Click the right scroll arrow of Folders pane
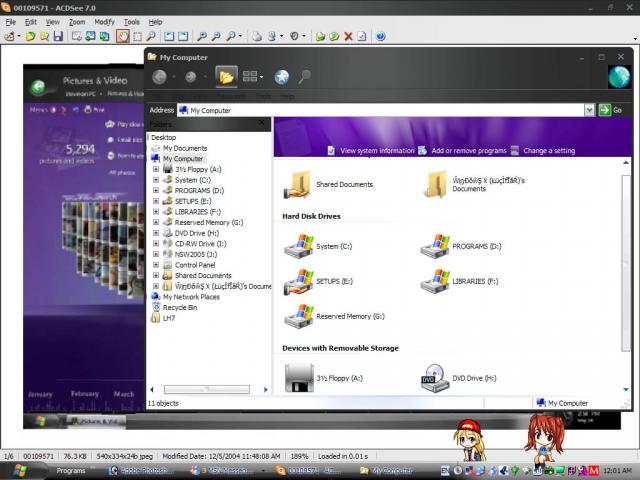This screenshot has height=480, width=640. (266, 389)
